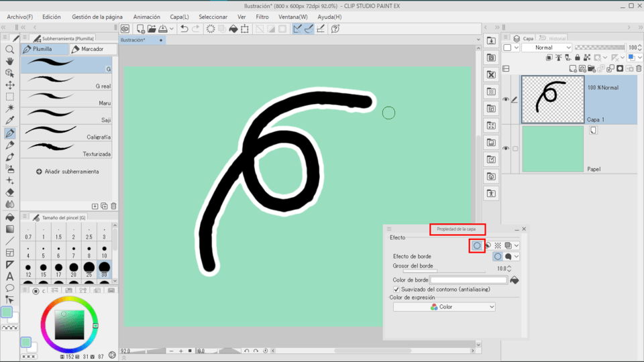Toggle the layer color effect icon

508,245
